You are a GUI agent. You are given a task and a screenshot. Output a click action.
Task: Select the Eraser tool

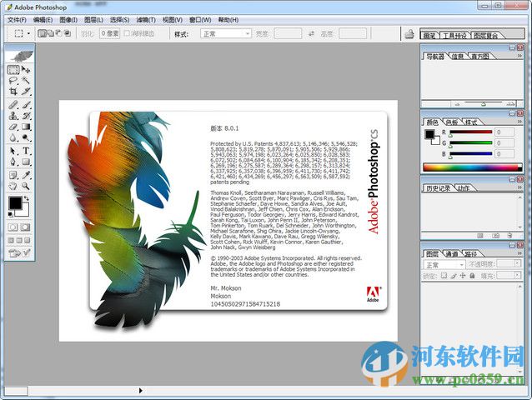point(13,127)
